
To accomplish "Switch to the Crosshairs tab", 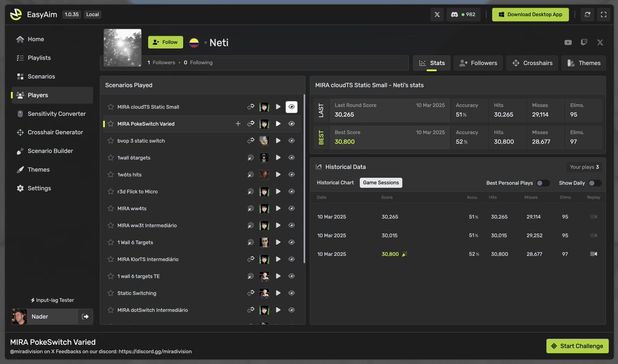I will coord(532,63).
